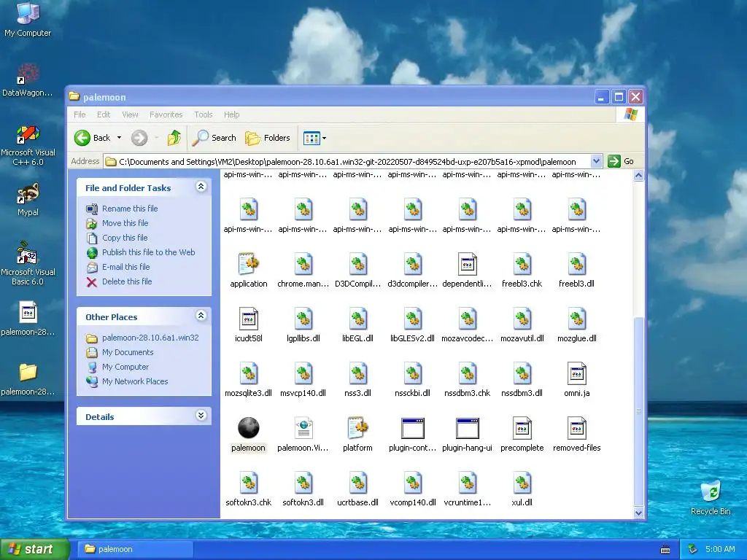Open Microsoft Visual C++ 6.0 desktop shortcut
747x560 pixels.
[x=28, y=145]
